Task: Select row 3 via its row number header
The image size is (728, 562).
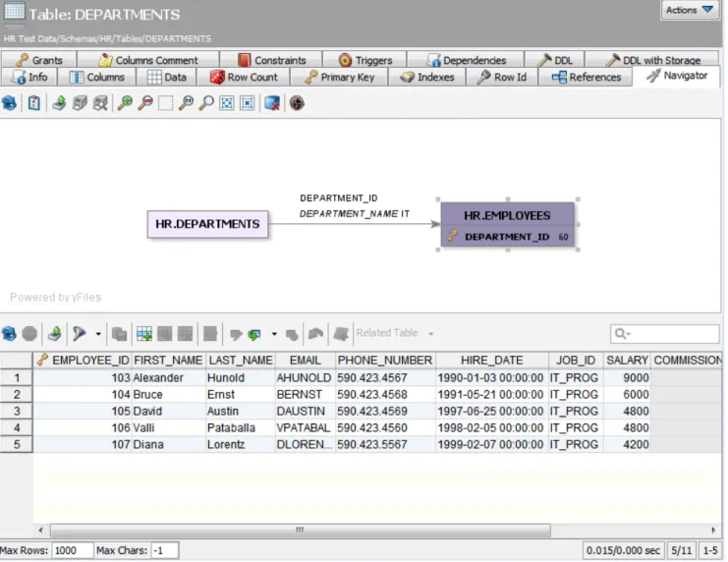Action: (x=17, y=411)
